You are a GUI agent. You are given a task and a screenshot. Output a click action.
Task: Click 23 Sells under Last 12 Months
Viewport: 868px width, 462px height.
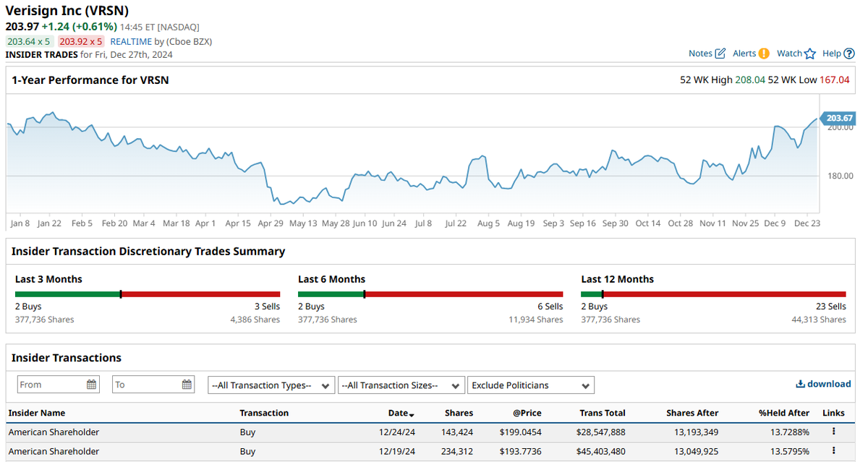[x=830, y=307]
